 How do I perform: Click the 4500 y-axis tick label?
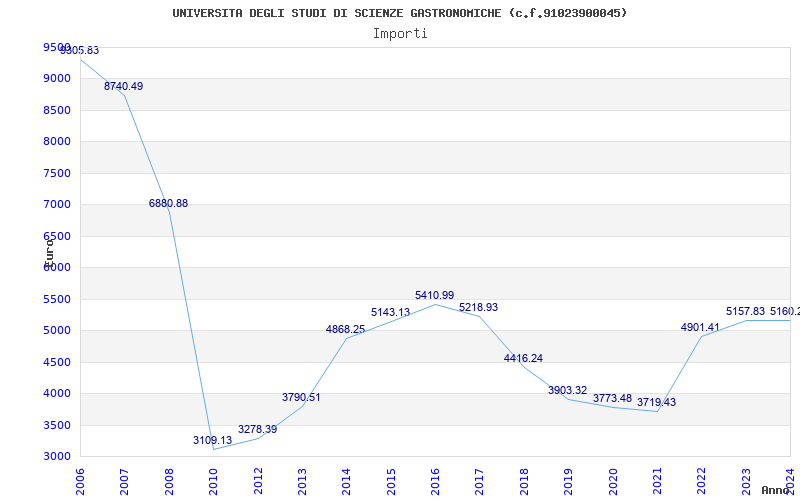coord(57,362)
